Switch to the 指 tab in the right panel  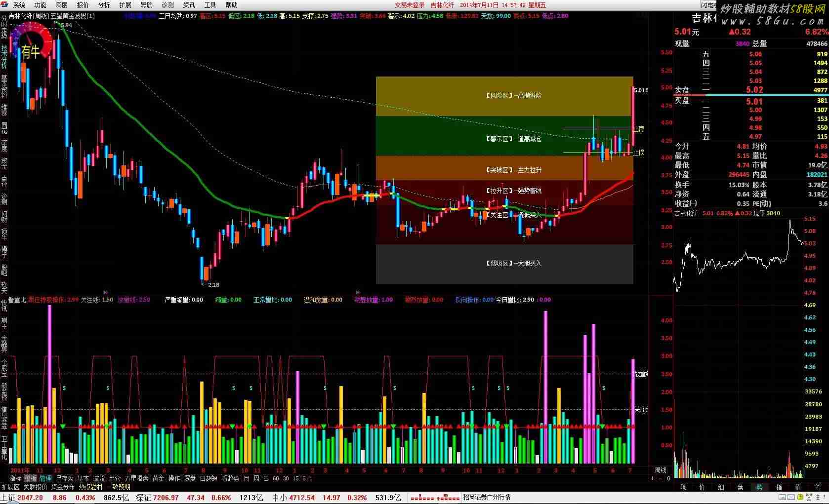pos(779,487)
